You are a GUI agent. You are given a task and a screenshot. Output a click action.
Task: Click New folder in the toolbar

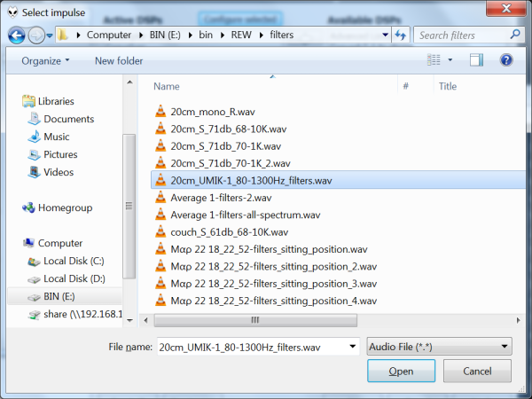click(x=119, y=60)
